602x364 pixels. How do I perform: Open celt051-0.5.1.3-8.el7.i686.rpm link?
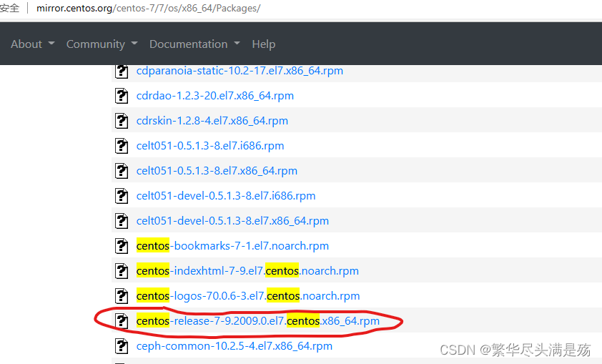[x=210, y=146]
